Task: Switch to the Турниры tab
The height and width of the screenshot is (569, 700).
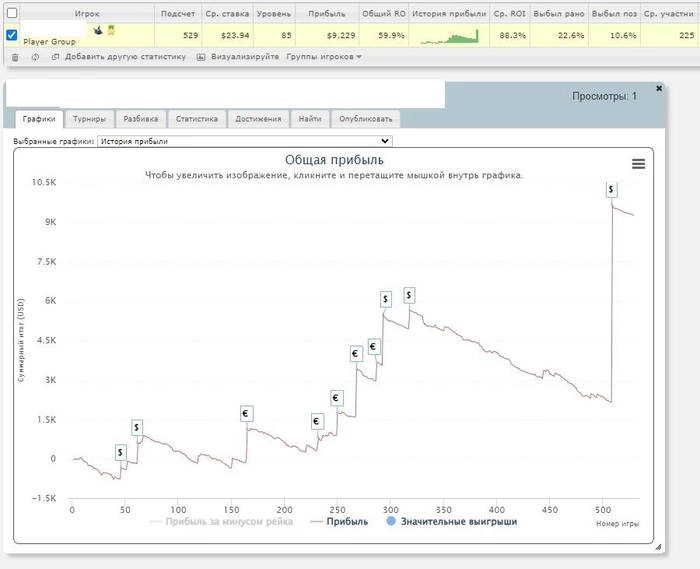Action: 89,119
